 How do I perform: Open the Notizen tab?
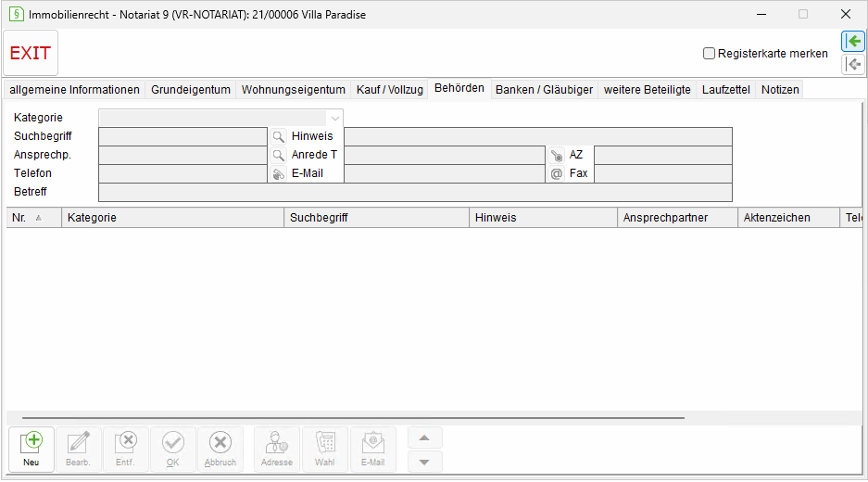780,90
